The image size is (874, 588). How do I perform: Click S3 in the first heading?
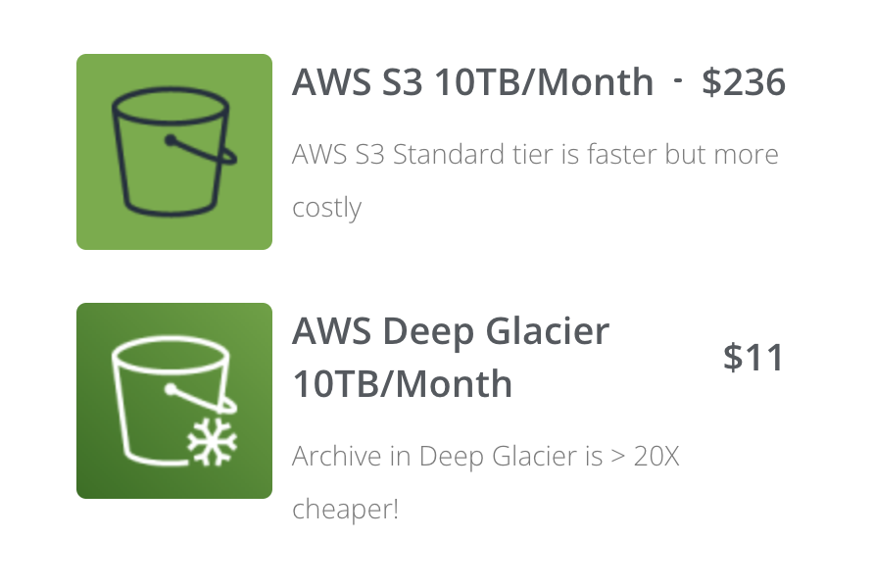(402, 82)
